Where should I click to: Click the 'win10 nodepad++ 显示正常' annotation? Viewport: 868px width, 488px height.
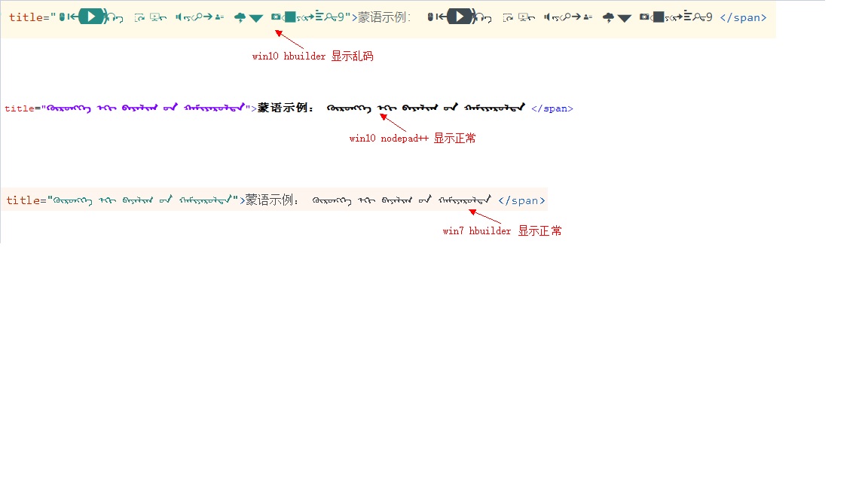click(x=412, y=139)
